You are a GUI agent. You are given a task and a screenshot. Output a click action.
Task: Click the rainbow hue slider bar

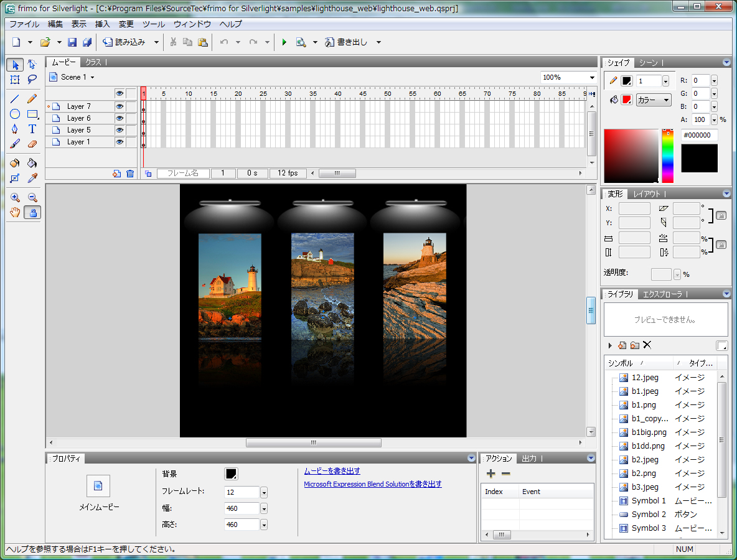(x=667, y=156)
